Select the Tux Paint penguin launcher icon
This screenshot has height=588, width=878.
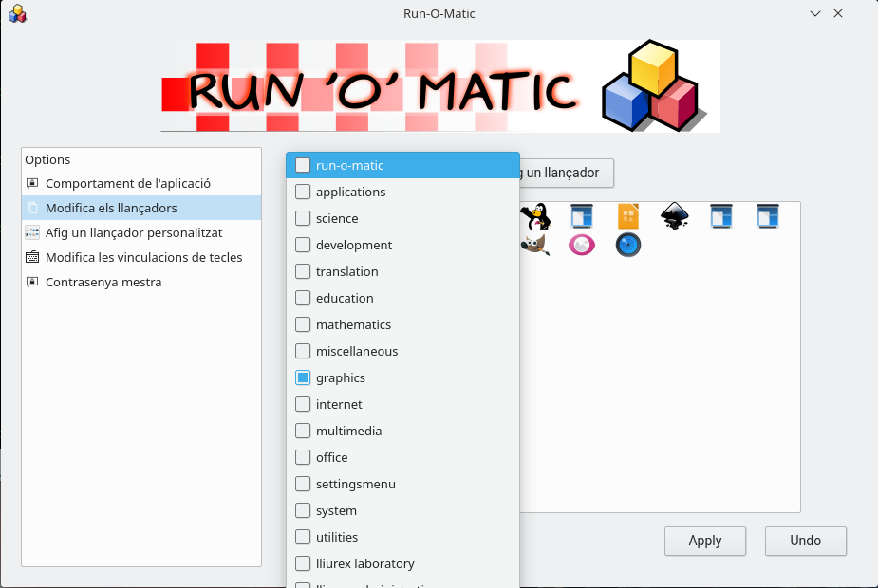click(x=535, y=216)
